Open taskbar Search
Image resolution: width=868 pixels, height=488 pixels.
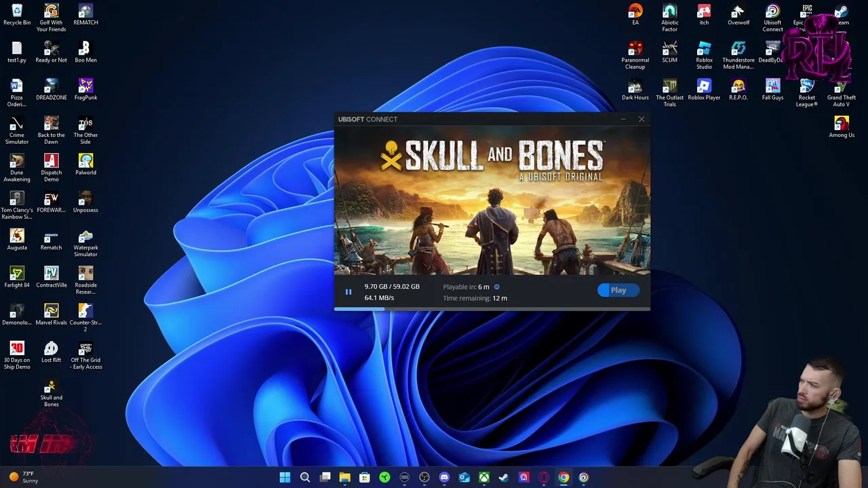coord(305,477)
